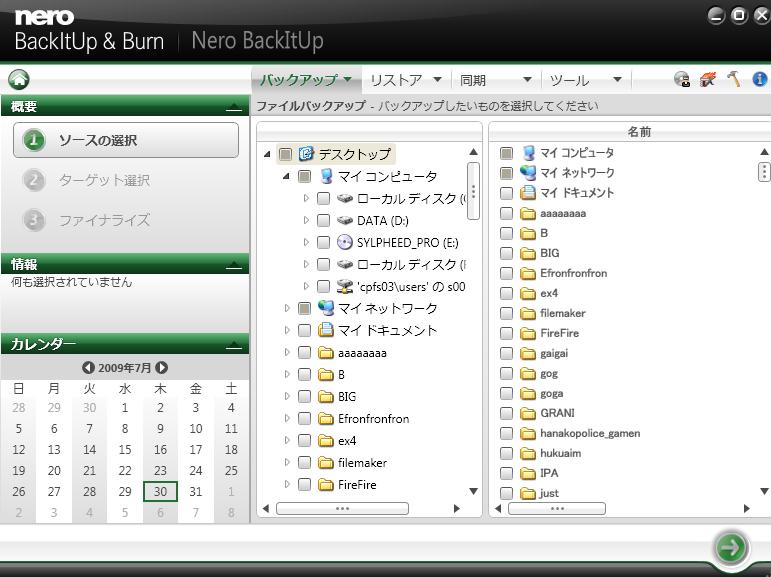The width and height of the screenshot is (771, 577).
Task: Click the ターゲット選択 step
Action: point(104,180)
